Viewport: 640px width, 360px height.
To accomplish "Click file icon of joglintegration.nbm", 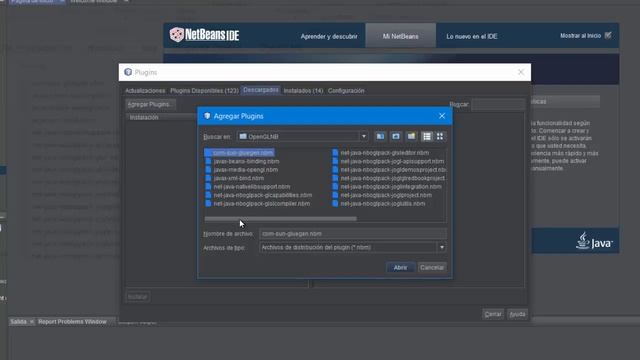I will tap(335, 187).
